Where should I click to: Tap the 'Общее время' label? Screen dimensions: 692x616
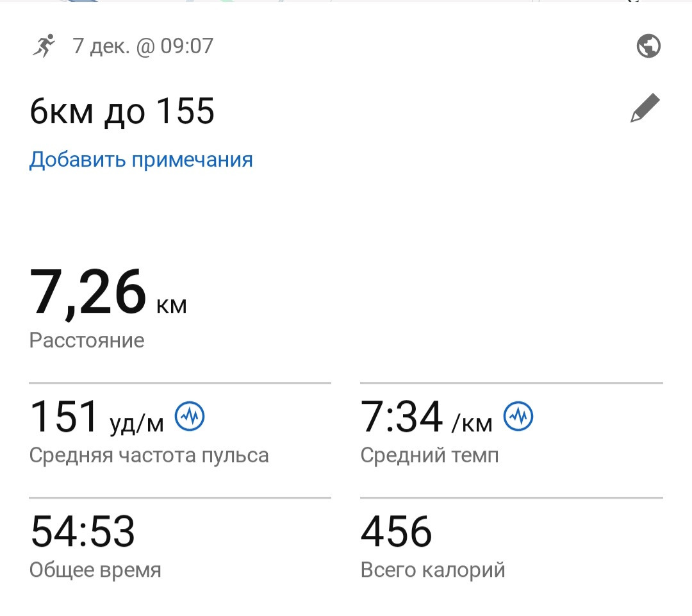95,570
